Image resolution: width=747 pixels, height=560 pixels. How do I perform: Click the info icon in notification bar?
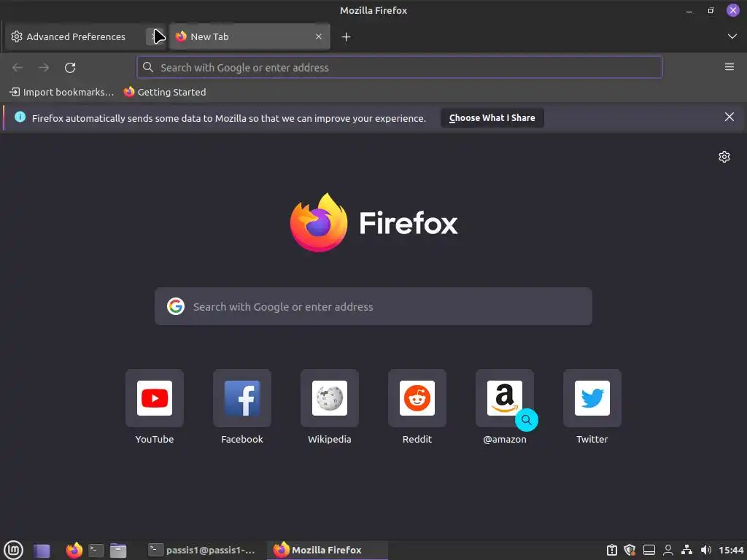coord(20,117)
